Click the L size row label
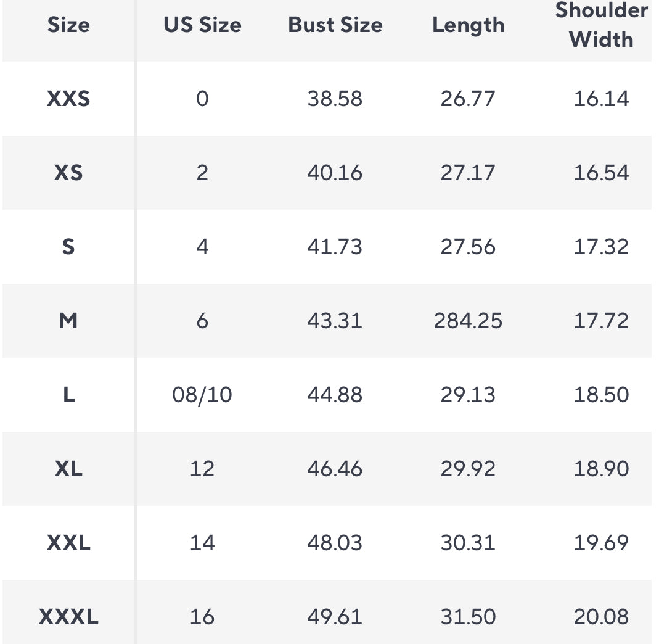The width and height of the screenshot is (659, 644). point(68,395)
